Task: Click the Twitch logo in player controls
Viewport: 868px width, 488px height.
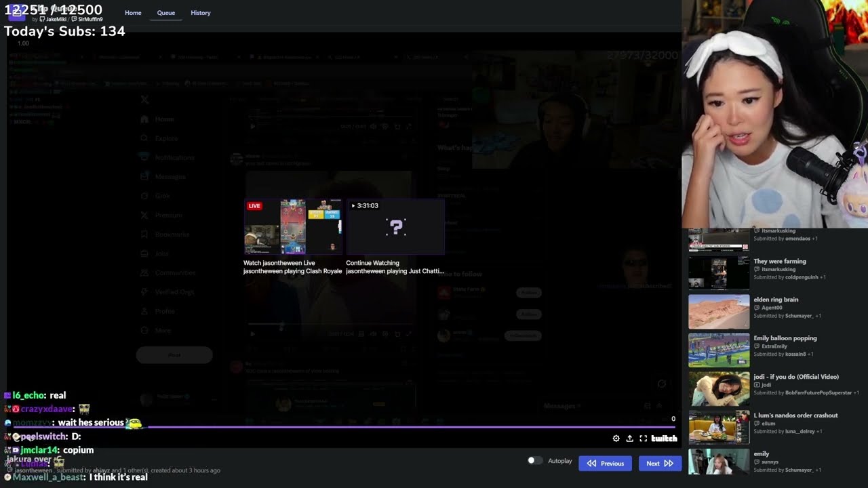Action: [x=664, y=439]
